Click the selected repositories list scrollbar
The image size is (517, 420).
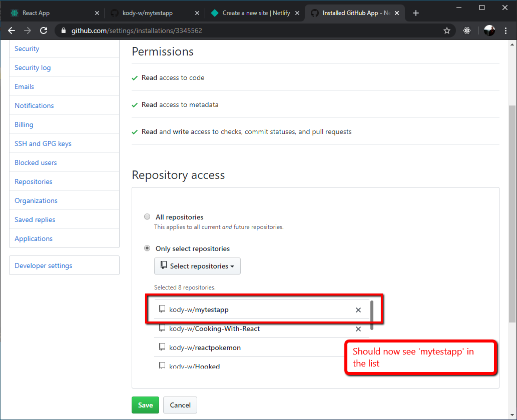[371, 315]
